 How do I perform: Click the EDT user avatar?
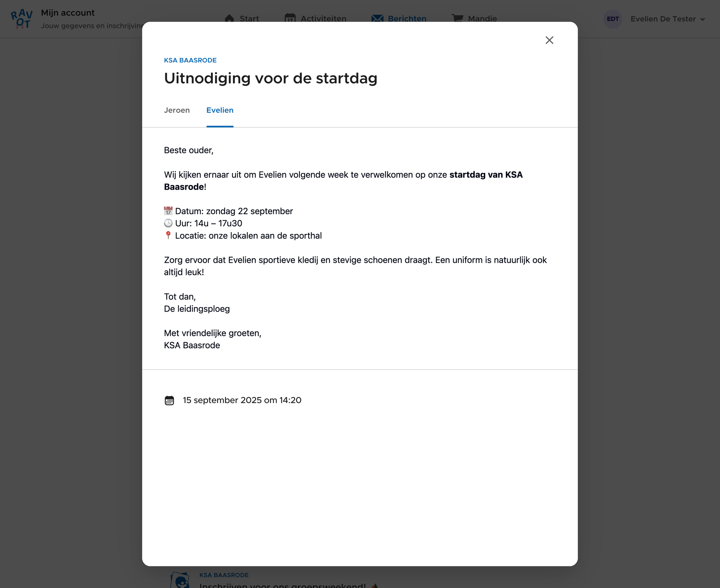tap(612, 19)
